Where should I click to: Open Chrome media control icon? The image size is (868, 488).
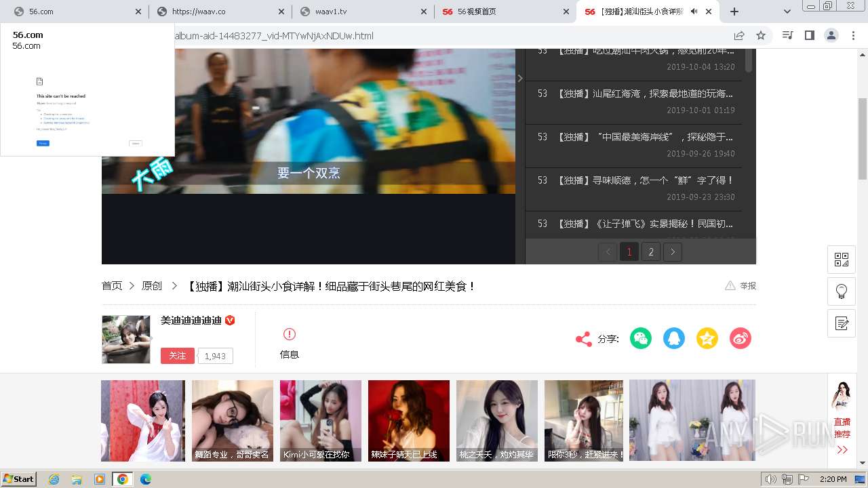(x=787, y=35)
